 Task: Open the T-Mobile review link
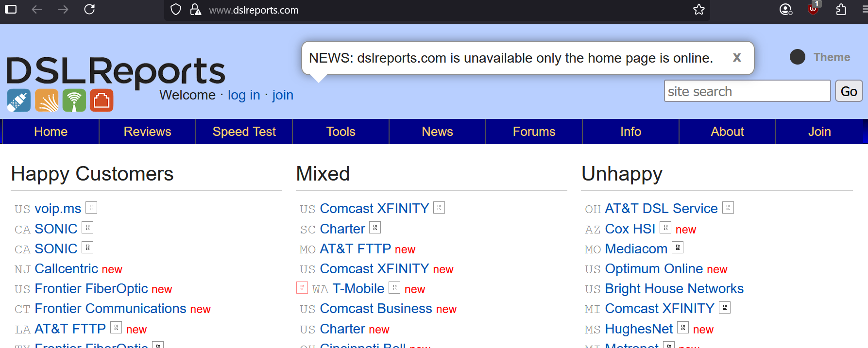pyautogui.click(x=358, y=288)
